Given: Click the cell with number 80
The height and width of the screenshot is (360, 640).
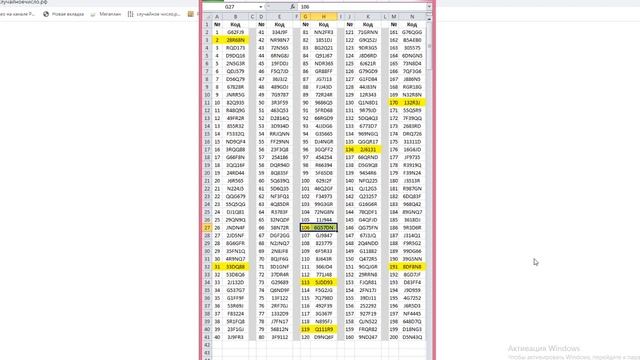Looking at the screenshot, I should click(261, 337).
